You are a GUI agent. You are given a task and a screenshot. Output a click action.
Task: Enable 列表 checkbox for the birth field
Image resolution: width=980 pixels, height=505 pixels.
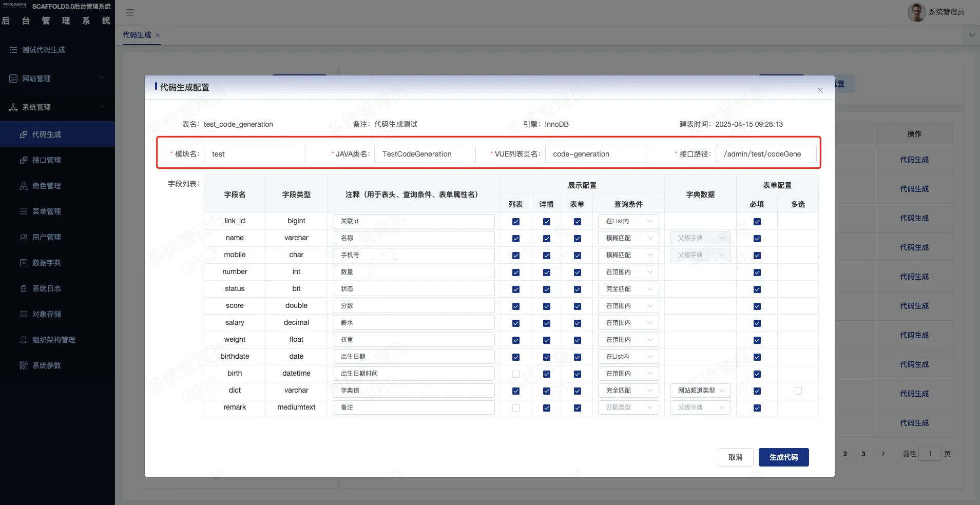point(516,374)
